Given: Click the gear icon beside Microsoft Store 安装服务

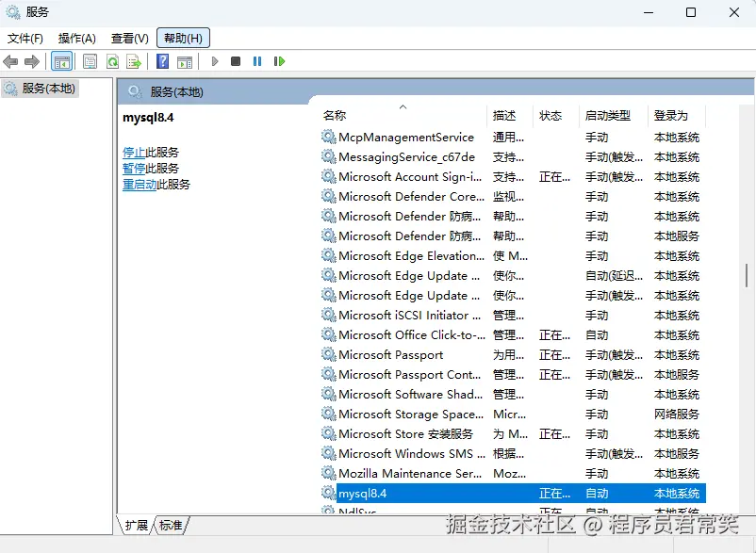Looking at the screenshot, I should pyautogui.click(x=328, y=433).
